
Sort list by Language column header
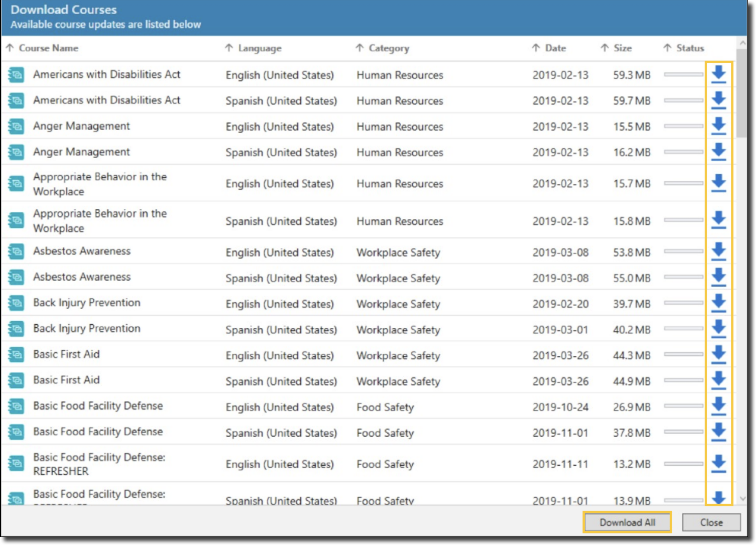(259, 48)
